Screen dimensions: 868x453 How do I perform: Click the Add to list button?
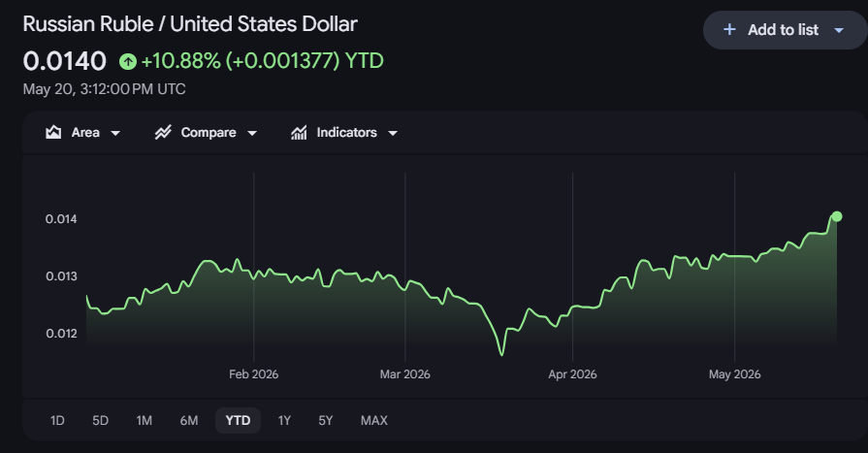[x=785, y=30]
